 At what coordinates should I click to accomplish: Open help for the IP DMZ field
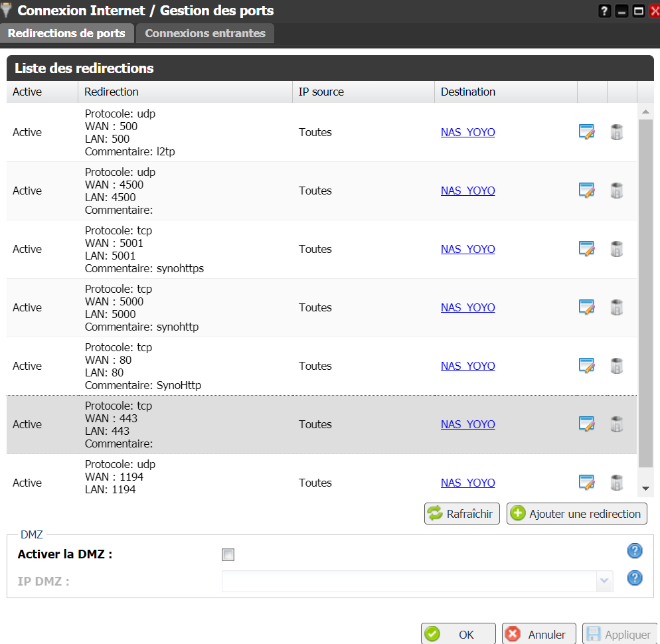[x=635, y=578]
